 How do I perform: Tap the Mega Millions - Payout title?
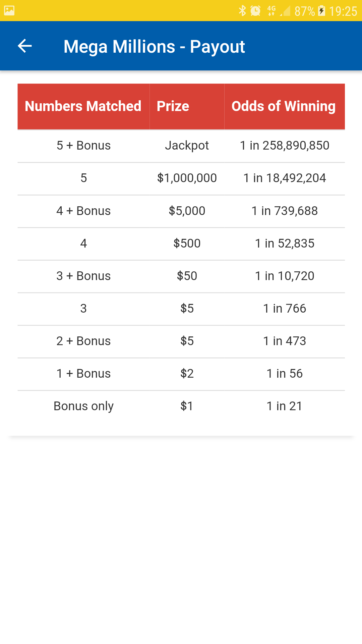[154, 46]
